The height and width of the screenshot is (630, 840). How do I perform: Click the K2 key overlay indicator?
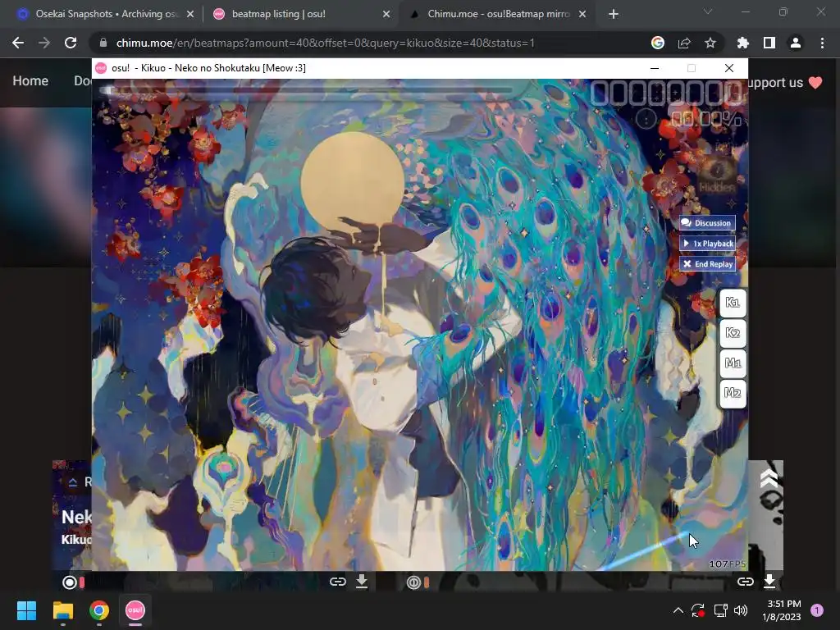point(733,333)
